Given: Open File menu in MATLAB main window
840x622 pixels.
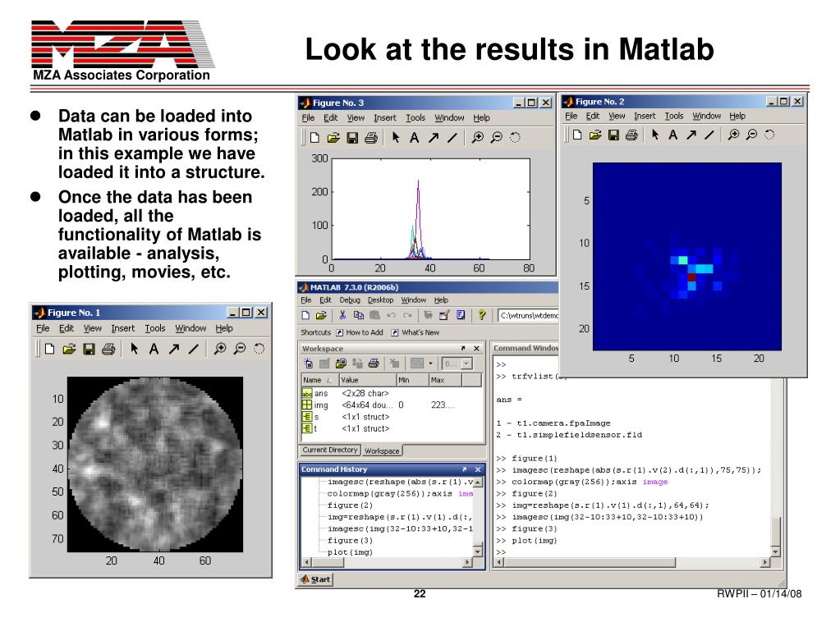Looking at the screenshot, I should [x=306, y=300].
